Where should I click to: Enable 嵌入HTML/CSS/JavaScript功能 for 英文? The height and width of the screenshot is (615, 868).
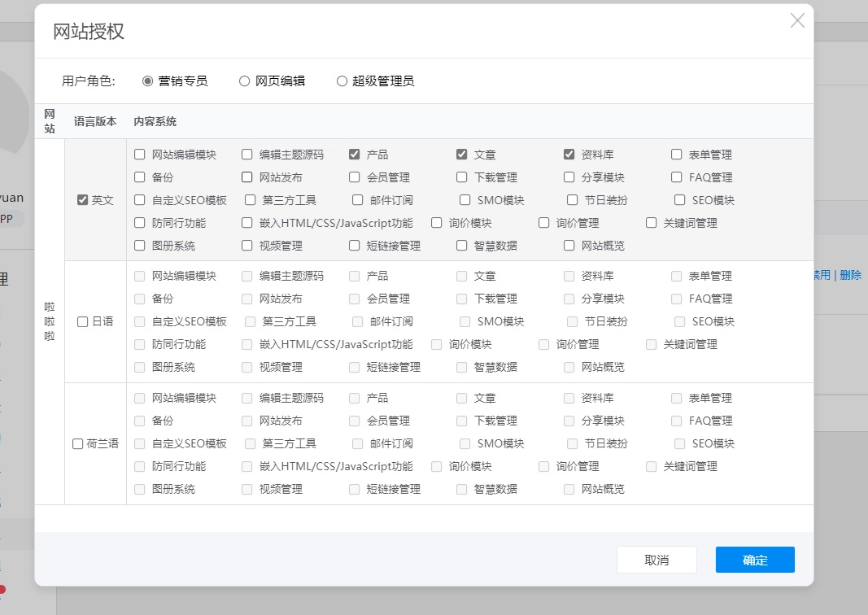[x=246, y=223]
